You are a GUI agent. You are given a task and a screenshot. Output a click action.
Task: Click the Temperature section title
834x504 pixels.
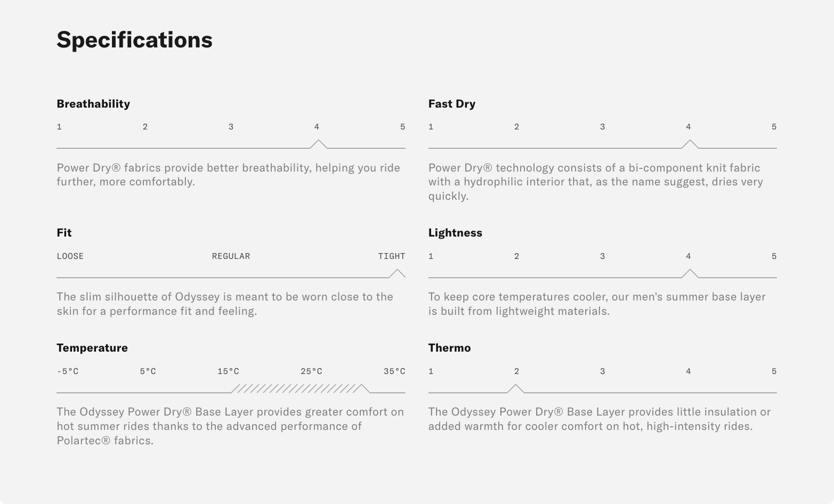(x=92, y=348)
